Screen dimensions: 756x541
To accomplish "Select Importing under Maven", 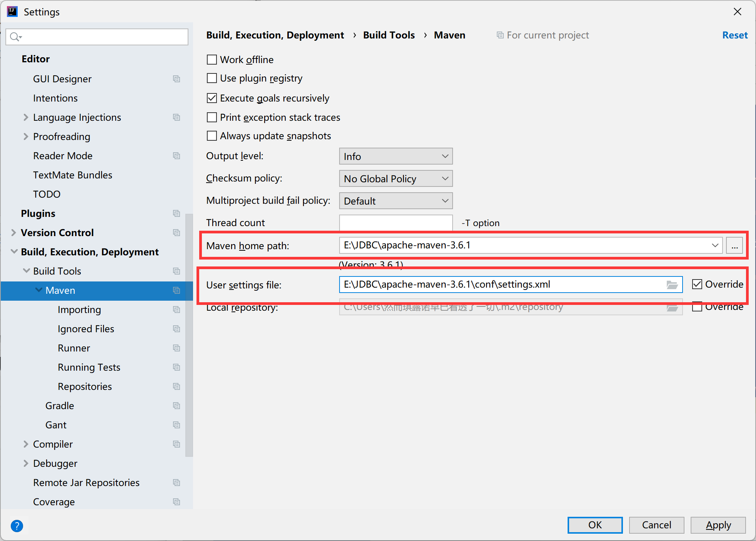I will pos(79,310).
